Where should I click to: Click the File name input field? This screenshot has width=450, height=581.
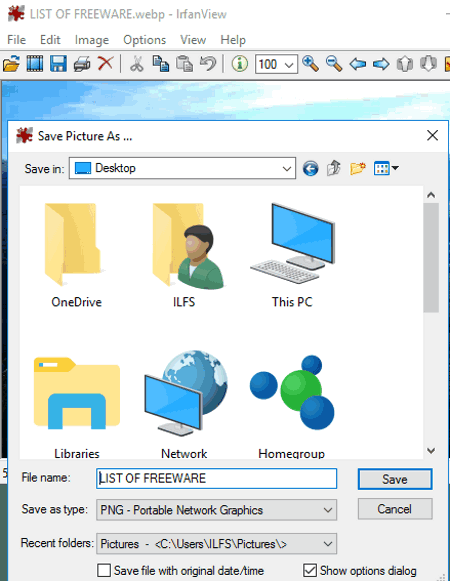216,478
